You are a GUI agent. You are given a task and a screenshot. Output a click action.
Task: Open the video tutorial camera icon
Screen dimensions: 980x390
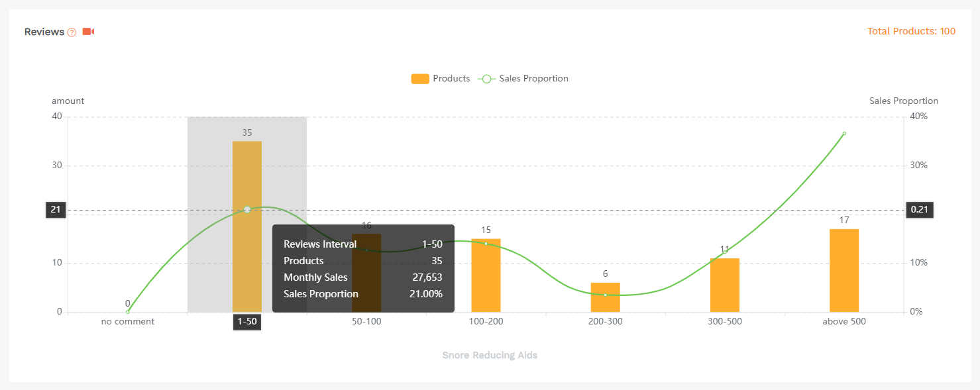[x=88, y=32]
